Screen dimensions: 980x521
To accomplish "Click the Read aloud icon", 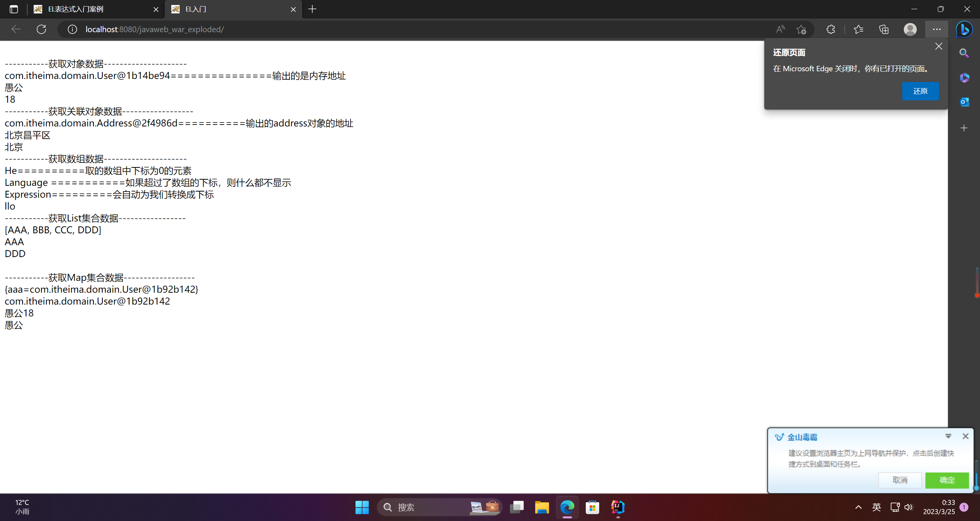I will (x=780, y=29).
